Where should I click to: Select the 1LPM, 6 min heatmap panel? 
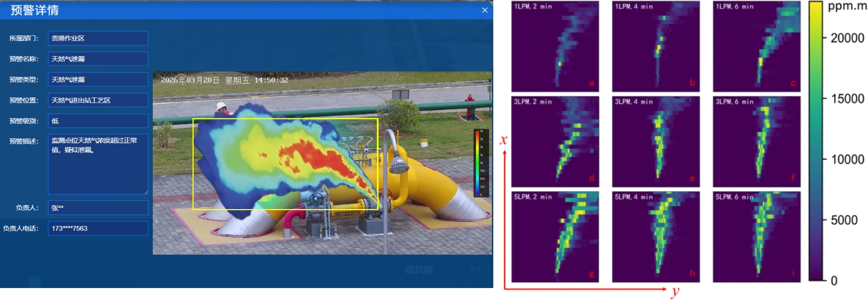[x=757, y=46]
